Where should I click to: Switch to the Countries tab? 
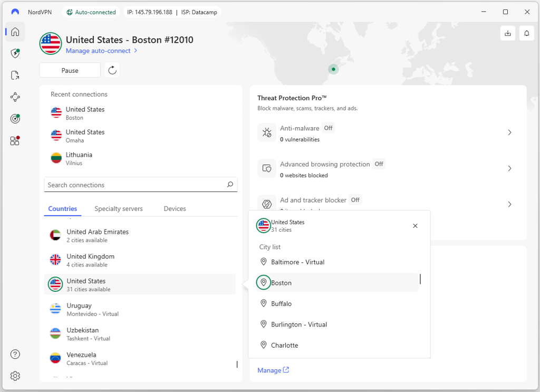click(x=63, y=209)
